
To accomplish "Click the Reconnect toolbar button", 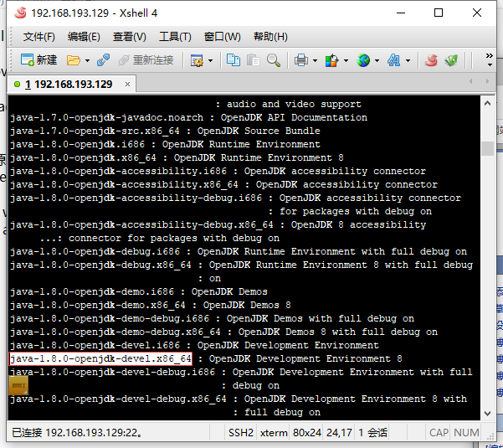I will click(x=146, y=60).
